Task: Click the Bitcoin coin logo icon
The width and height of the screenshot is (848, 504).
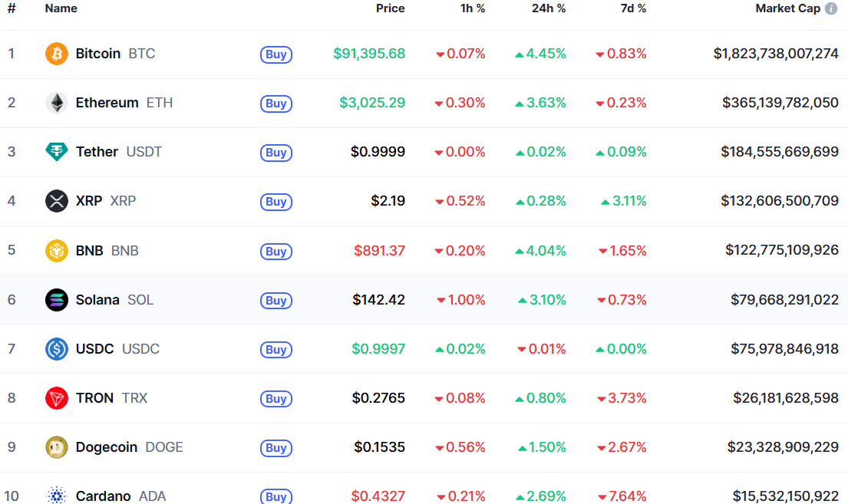Action: tap(57, 54)
